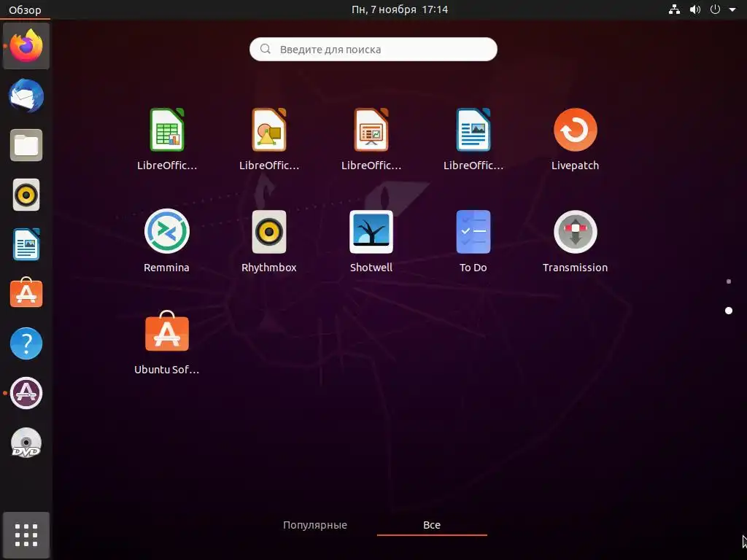Image resolution: width=747 pixels, height=560 pixels.
Task: Click the Show Applications grid button
Action: coord(26,535)
